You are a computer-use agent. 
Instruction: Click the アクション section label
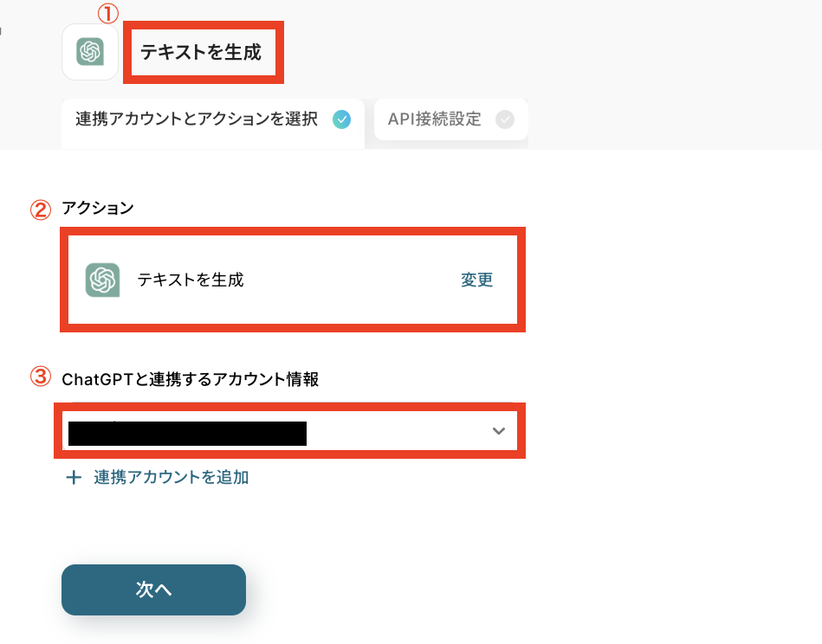98,209
